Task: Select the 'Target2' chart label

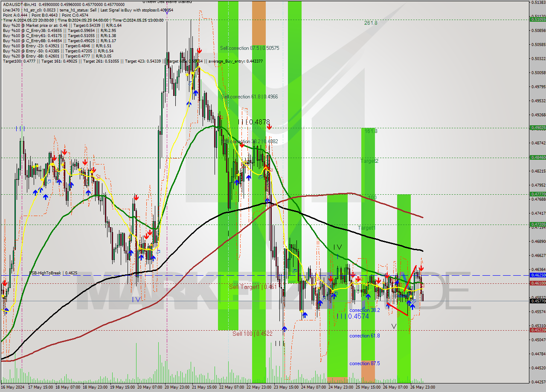Action: pos(369,161)
